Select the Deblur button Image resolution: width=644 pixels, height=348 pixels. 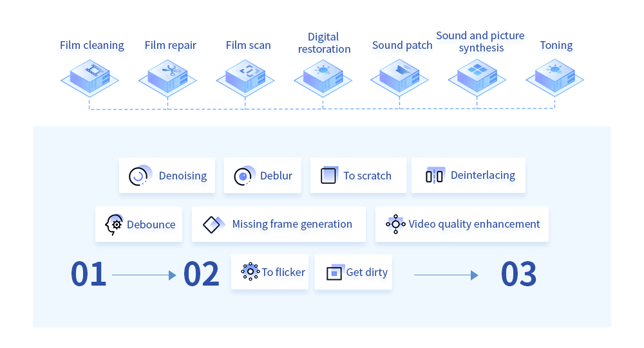tap(262, 176)
